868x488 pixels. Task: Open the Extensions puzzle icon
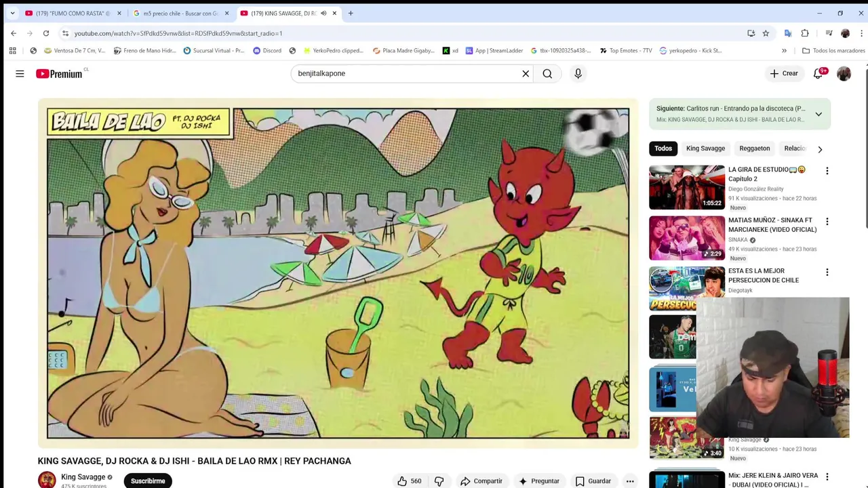point(805,33)
